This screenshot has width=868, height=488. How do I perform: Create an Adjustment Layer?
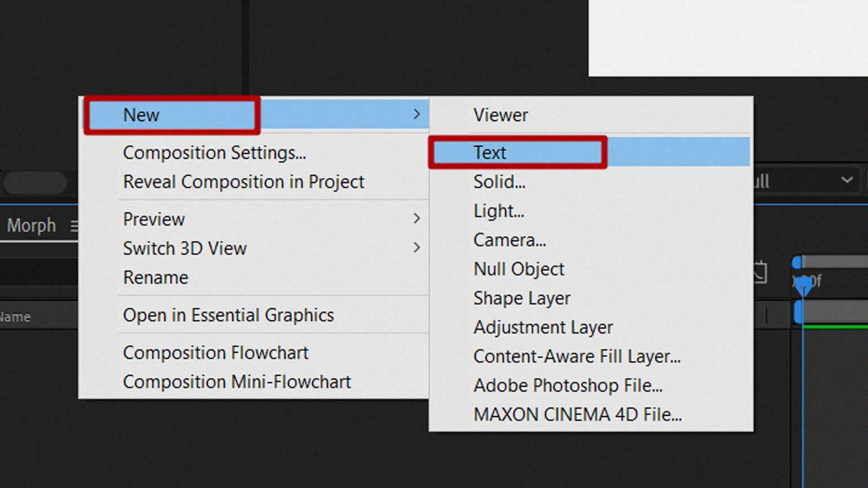pos(543,327)
